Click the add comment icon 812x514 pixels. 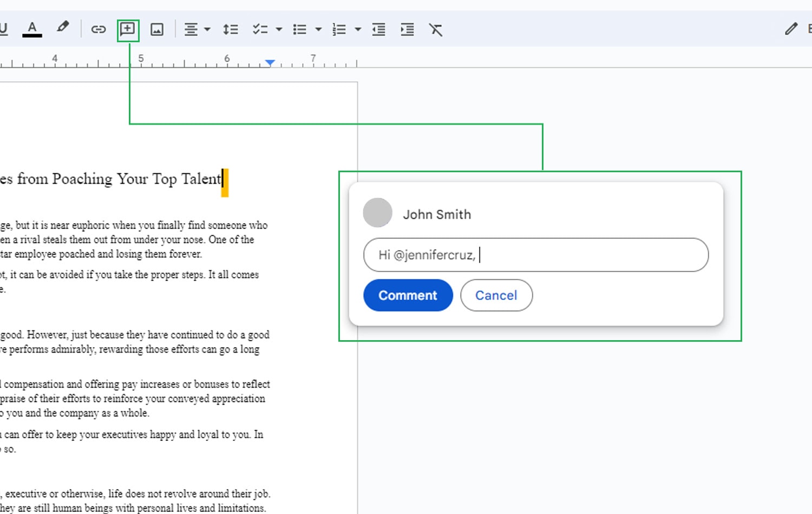[128, 29]
